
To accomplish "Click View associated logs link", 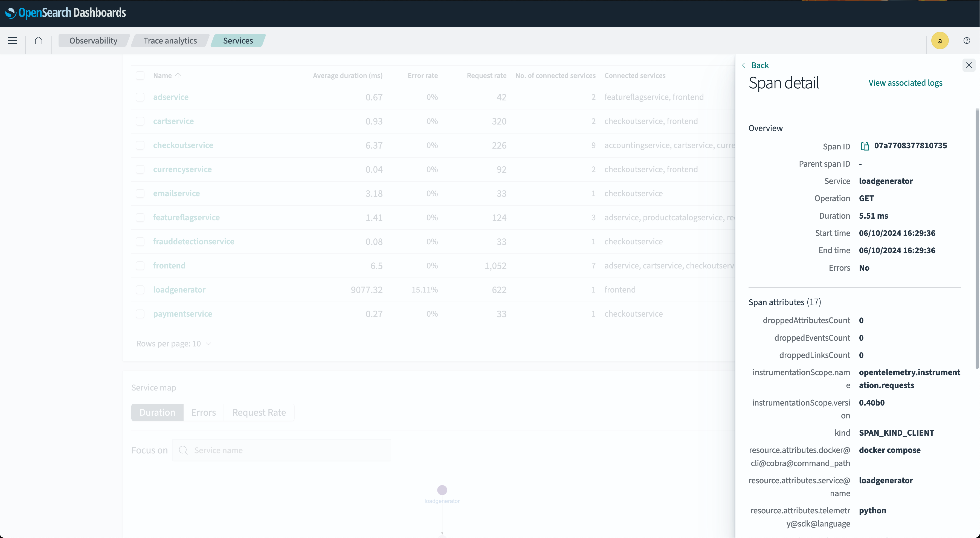I will click(905, 83).
